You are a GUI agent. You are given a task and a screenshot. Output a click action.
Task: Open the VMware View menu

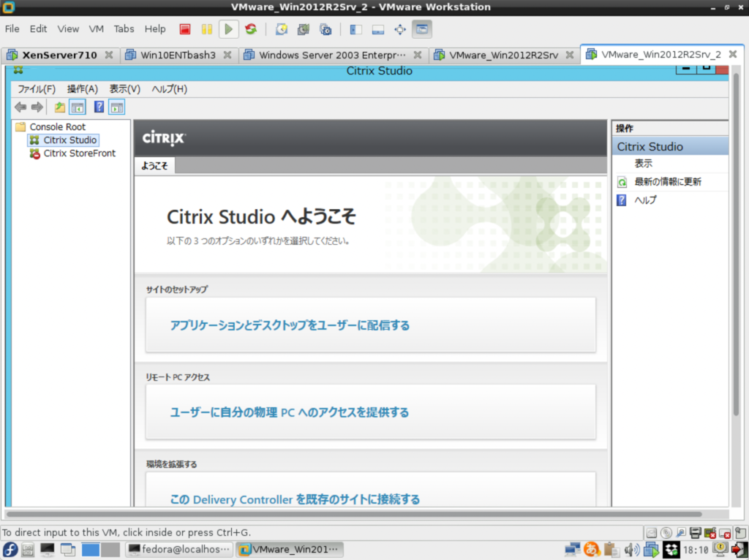click(x=68, y=29)
